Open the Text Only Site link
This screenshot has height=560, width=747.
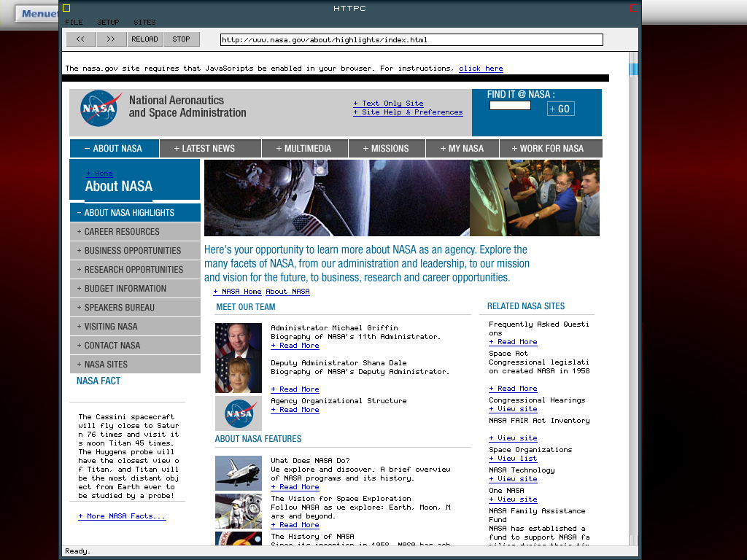(388, 104)
